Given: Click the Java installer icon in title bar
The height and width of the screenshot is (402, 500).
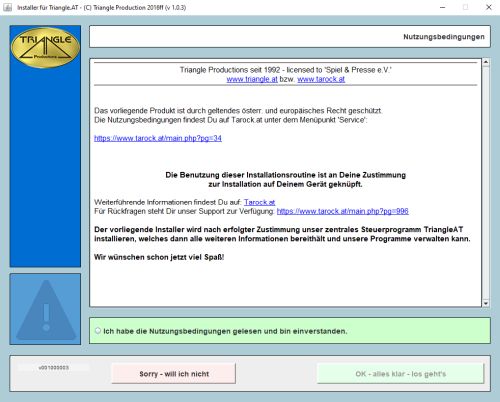Looking at the screenshot, I should 7,7.
